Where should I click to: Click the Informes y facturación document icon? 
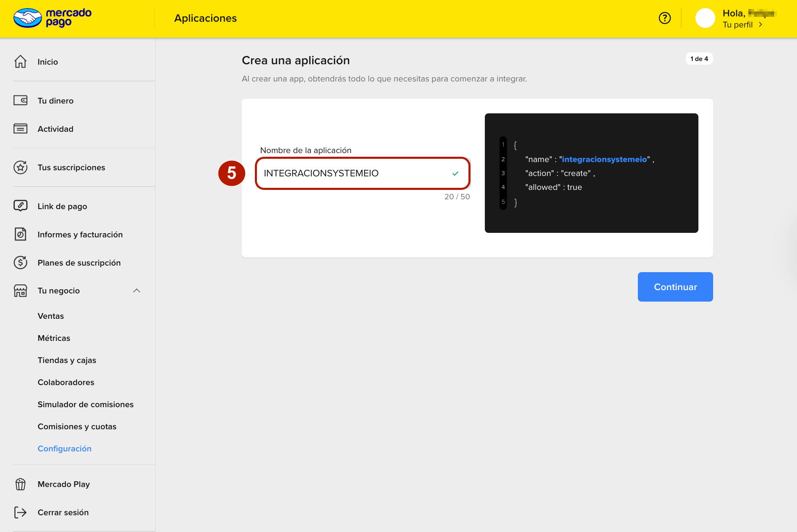click(x=20, y=234)
